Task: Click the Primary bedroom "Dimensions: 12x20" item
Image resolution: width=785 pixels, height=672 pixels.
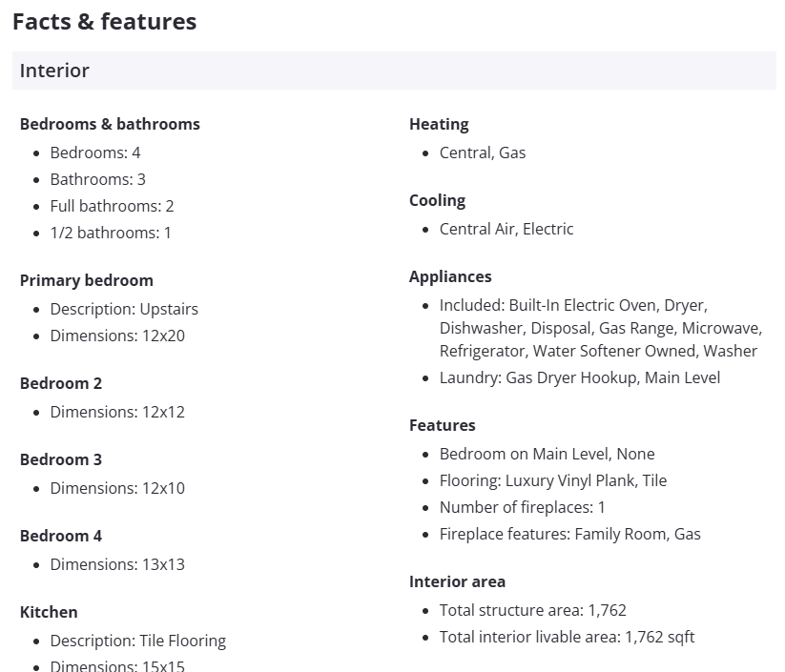Action: pos(117,336)
